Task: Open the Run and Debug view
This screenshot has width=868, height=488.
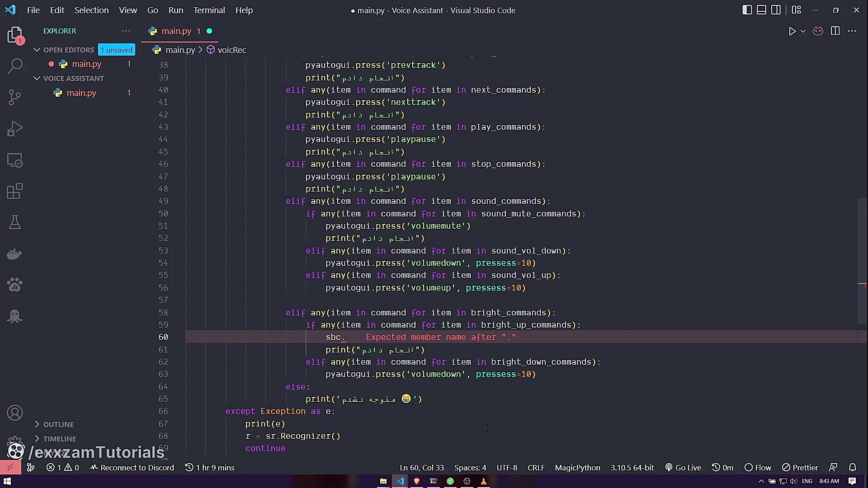Action: 15,129
